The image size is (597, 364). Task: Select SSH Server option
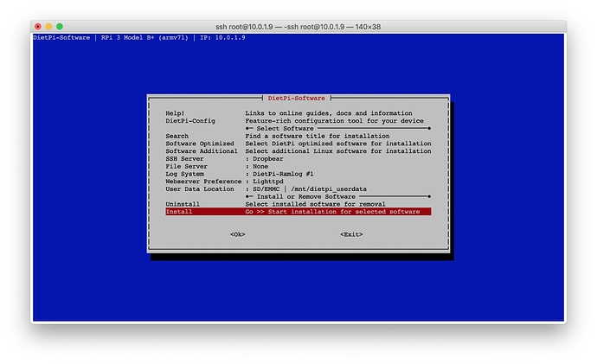pyautogui.click(x=184, y=159)
